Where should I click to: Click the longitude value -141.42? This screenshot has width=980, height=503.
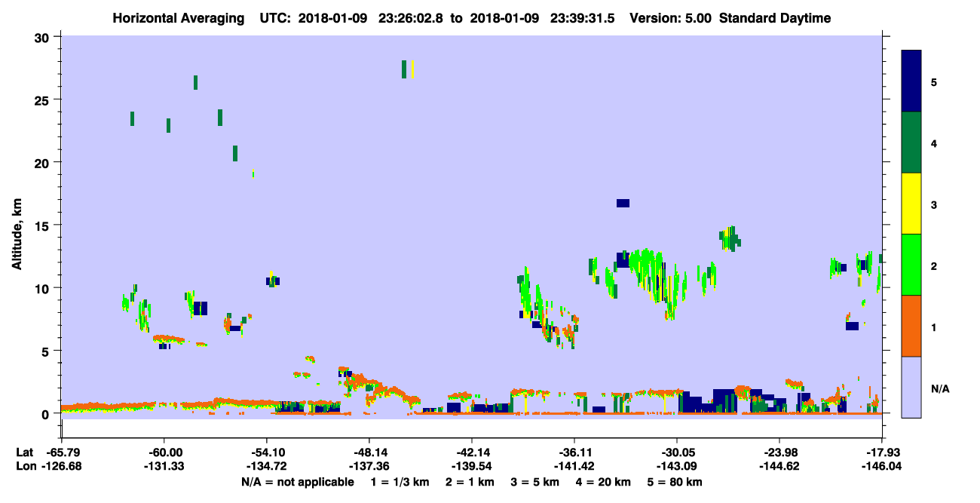click(574, 466)
